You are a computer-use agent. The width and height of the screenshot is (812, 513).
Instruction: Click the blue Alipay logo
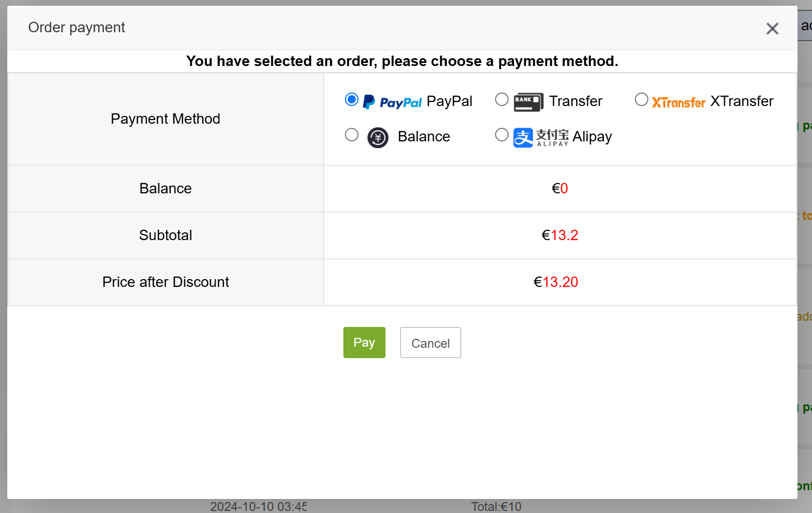coord(541,138)
